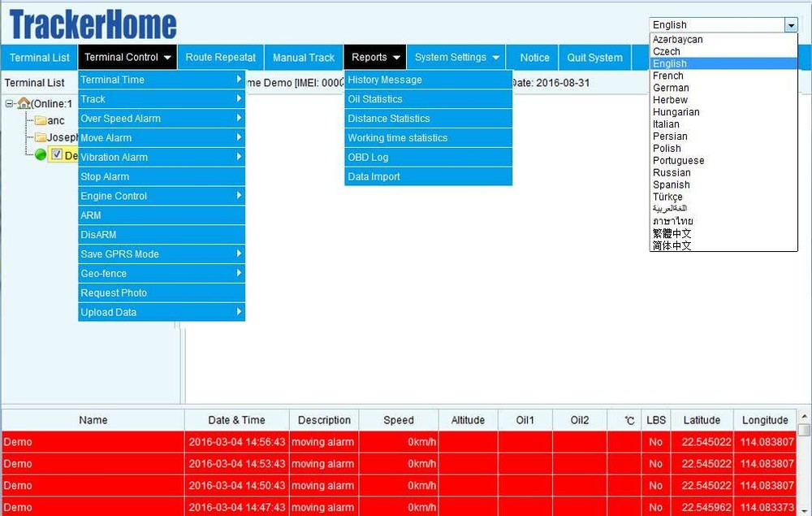
Task: Select the first Demo alarm row
Action: click(93, 441)
